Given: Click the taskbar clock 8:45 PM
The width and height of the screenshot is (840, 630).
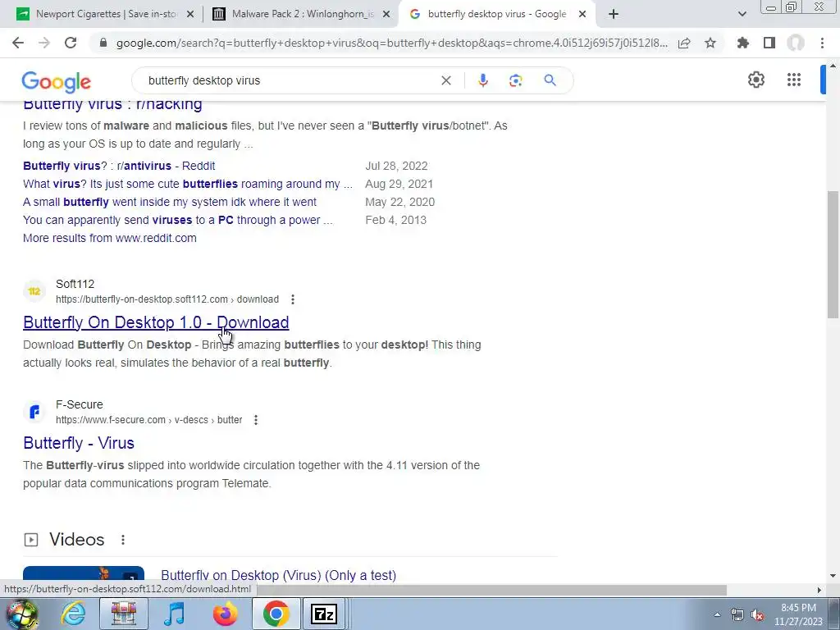Looking at the screenshot, I should point(798,614).
